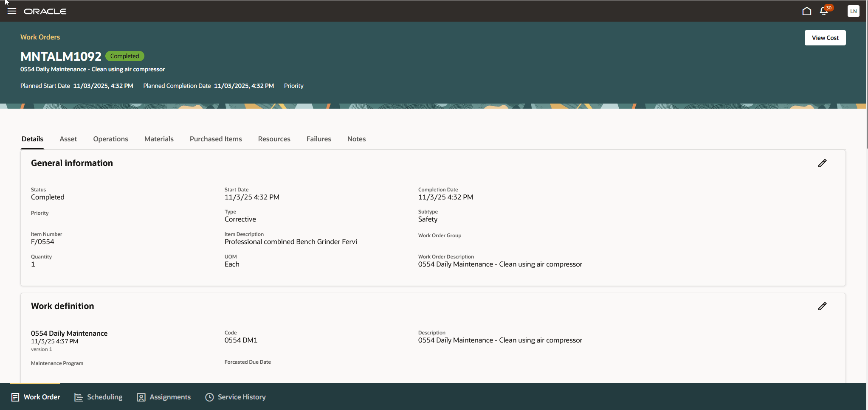Open Assignments from the bottom navigation
The image size is (868, 410).
point(164,397)
